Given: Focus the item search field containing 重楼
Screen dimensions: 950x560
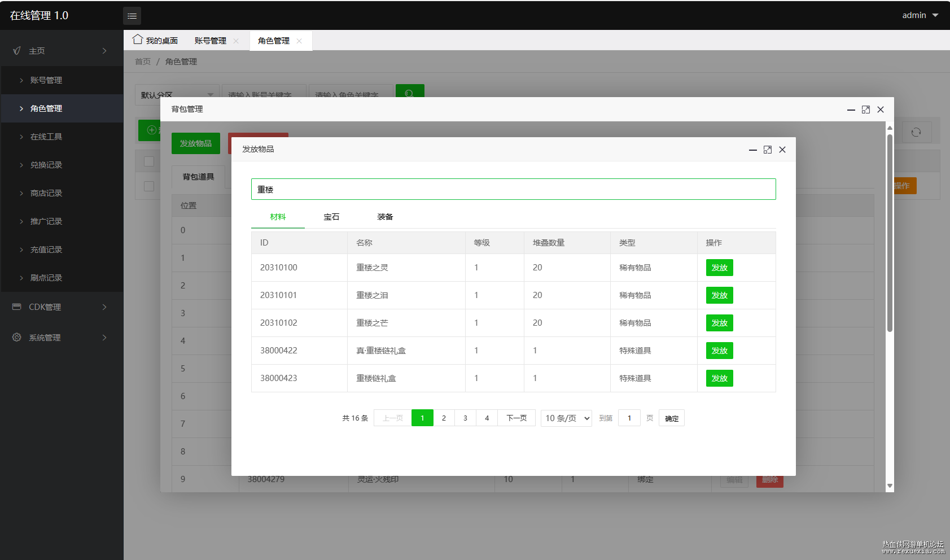Looking at the screenshot, I should click(514, 189).
